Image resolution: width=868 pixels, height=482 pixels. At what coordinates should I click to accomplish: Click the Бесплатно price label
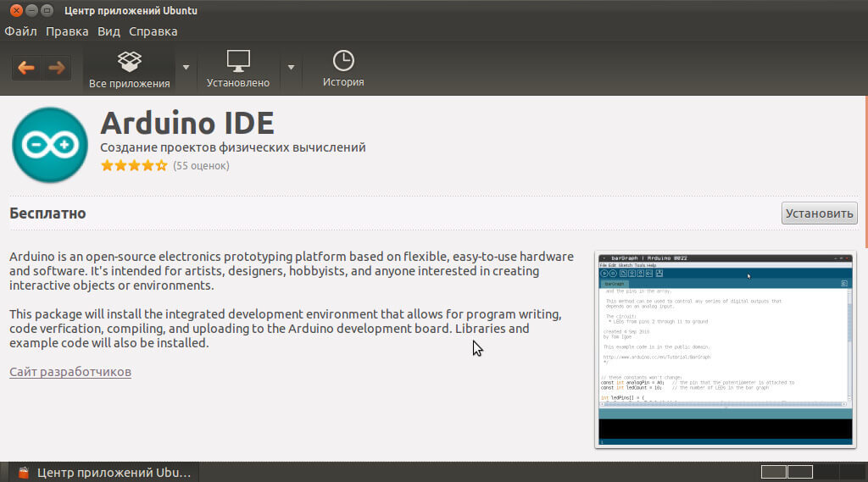(47, 213)
